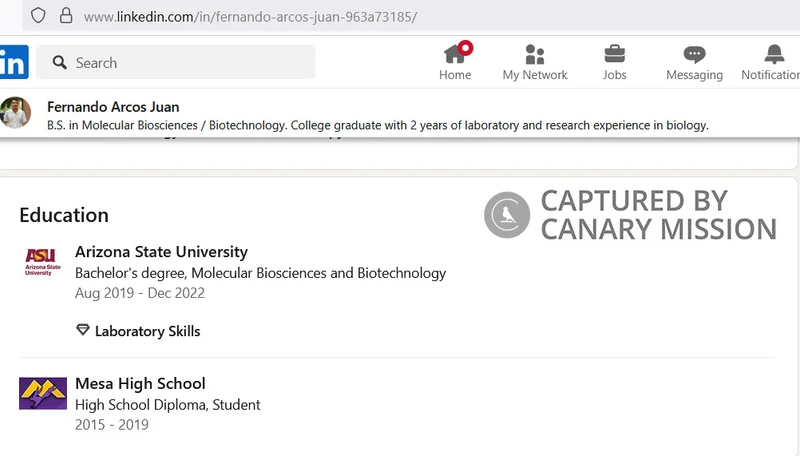
Task: Open Arizona State University link
Action: click(x=161, y=252)
